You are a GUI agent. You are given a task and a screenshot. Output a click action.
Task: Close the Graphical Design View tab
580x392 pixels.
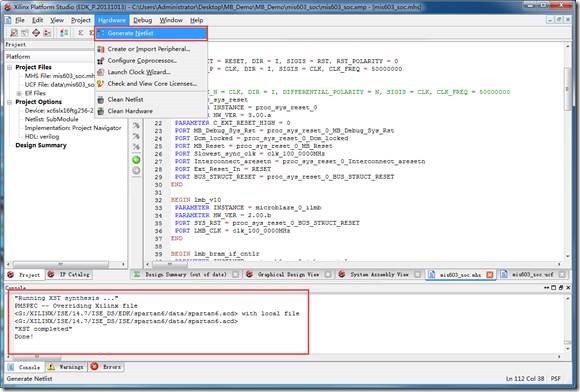tap(328, 275)
